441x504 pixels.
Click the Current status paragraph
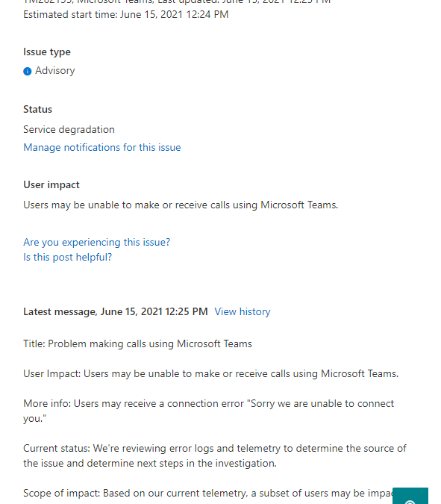(x=215, y=455)
